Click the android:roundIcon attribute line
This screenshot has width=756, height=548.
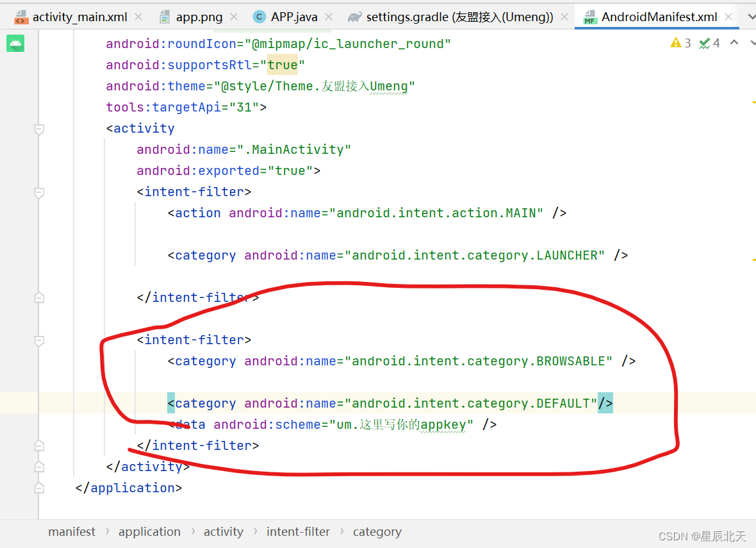279,44
